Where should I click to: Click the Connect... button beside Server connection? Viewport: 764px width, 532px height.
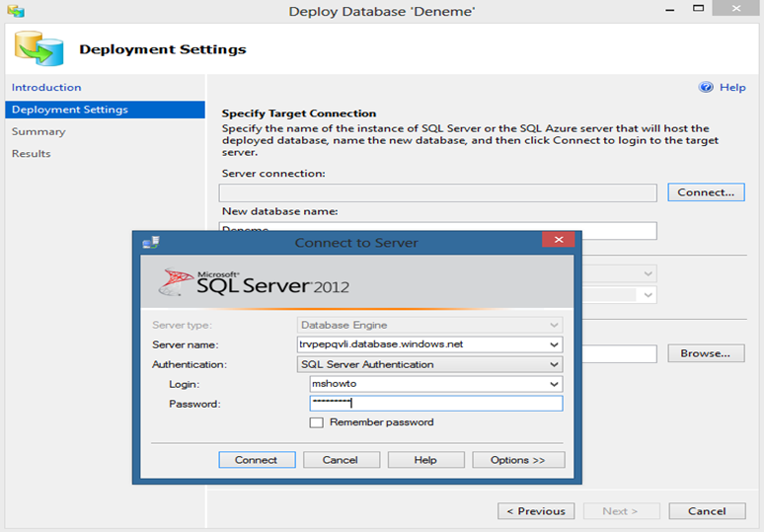click(x=706, y=192)
